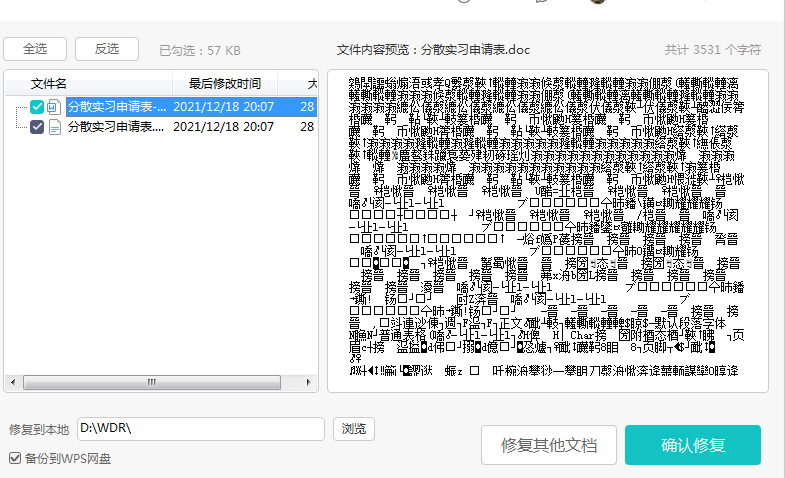Click the 文件内容预览 title text

[x=433, y=50]
